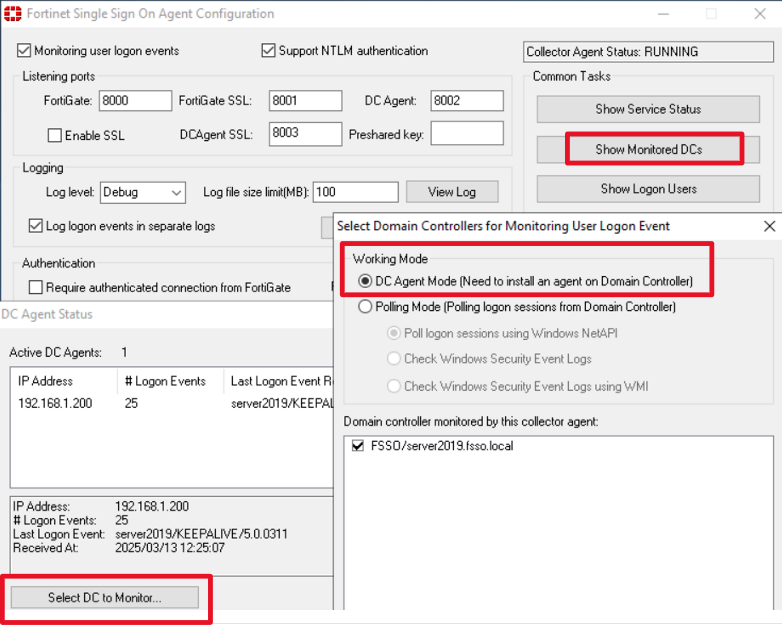Viewport: 782px width, 633px height.
Task: Close the Fortinet agent configuration window
Action: 760,14
